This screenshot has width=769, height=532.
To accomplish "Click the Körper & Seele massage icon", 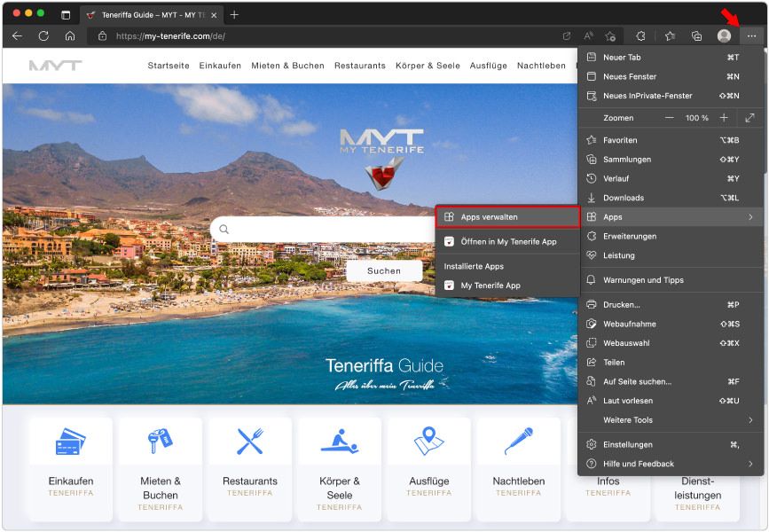I will point(339,441).
